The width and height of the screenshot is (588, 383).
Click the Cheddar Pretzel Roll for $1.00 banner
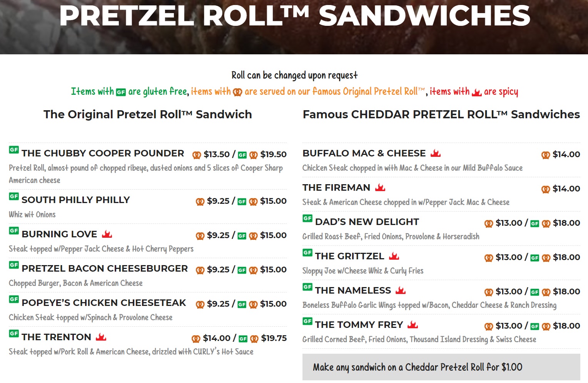tap(441, 367)
